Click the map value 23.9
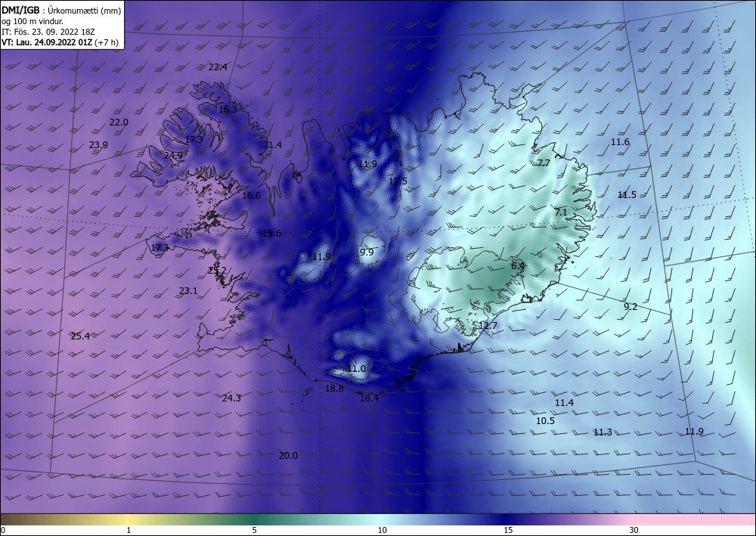The width and height of the screenshot is (756, 536). click(98, 144)
